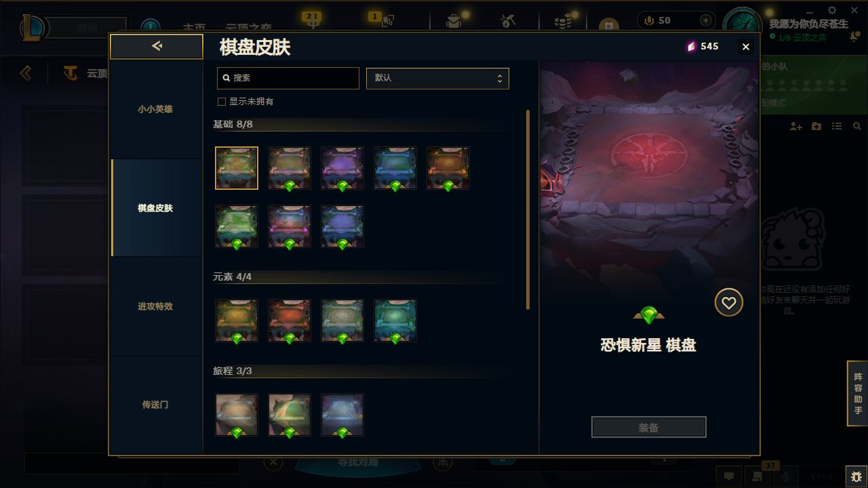The width and height of the screenshot is (868, 488).
Task: Click the board list vertical scrollbar
Action: tap(528, 210)
